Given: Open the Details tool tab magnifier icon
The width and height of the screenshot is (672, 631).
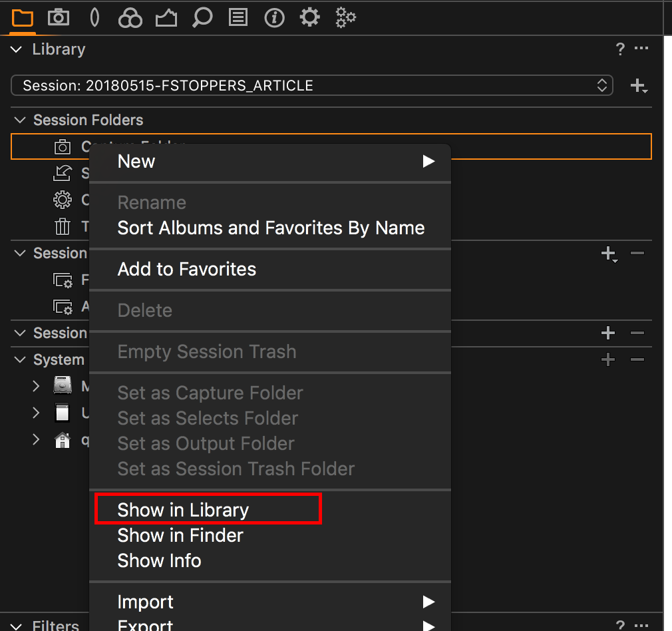Looking at the screenshot, I should point(202,18).
